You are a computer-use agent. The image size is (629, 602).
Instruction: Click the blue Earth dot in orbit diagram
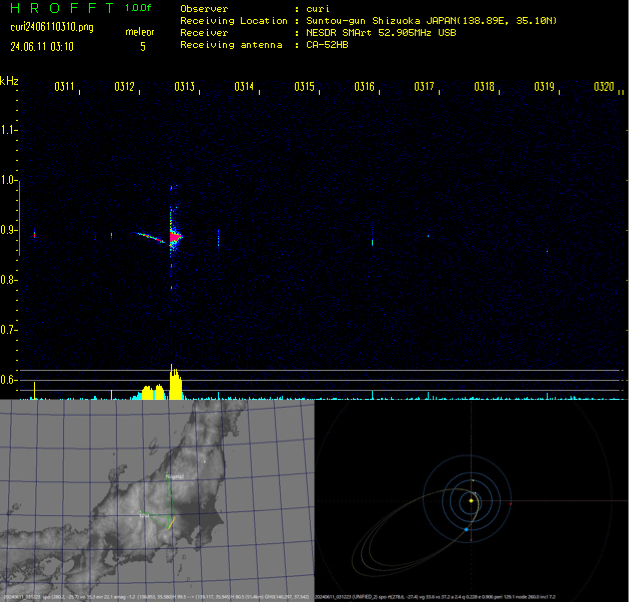pos(466,529)
